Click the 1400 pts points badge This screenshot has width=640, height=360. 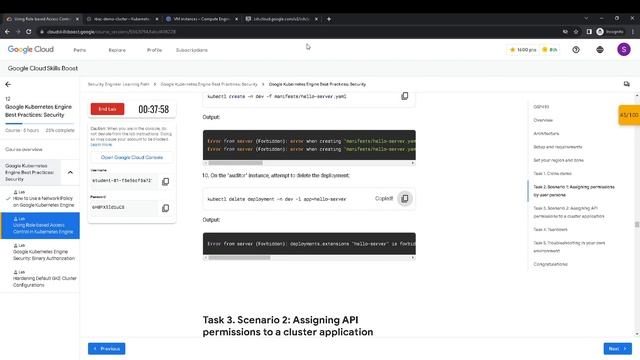click(x=523, y=50)
